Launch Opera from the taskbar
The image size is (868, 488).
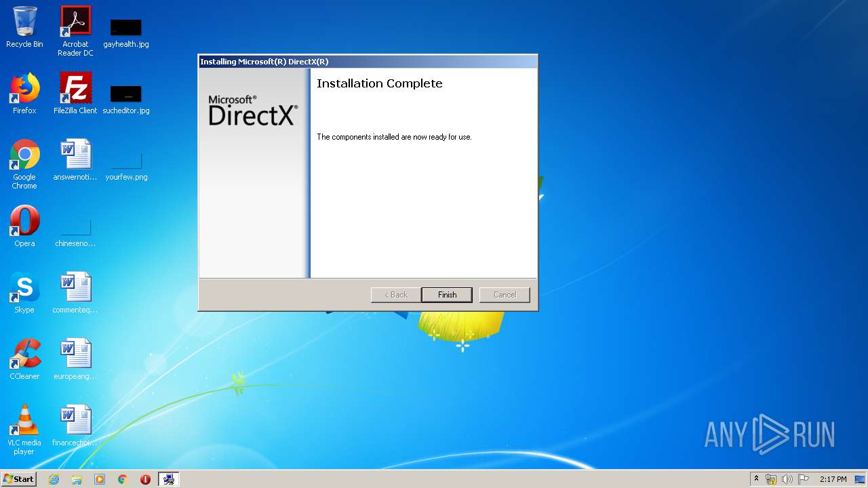(145, 479)
